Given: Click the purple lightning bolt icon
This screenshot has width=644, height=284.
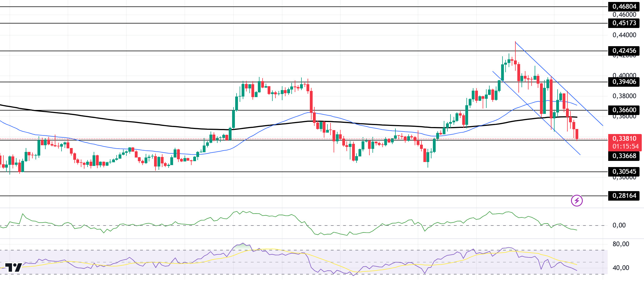Looking at the screenshot, I should click(577, 201).
